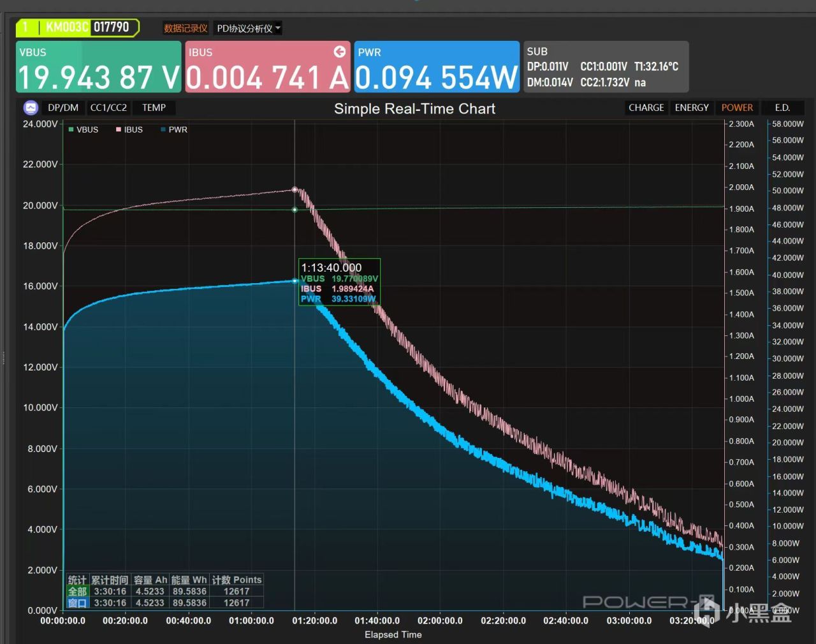Click the purple chart icon beside DP/DM
Screen dimensions: 816x644
[x=31, y=108]
